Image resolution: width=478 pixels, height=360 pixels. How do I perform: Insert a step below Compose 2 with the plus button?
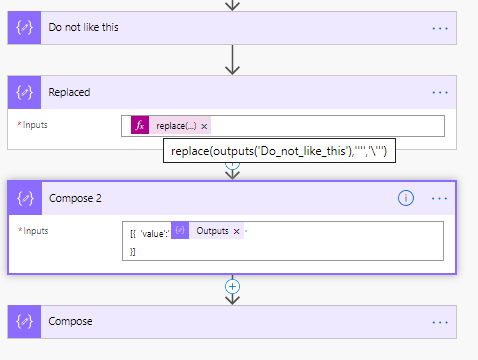[232, 287]
